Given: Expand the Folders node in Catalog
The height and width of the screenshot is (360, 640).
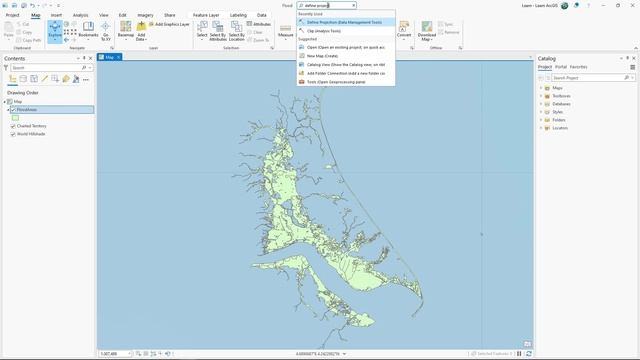Looking at the screenshot, I should coord(541,120).
